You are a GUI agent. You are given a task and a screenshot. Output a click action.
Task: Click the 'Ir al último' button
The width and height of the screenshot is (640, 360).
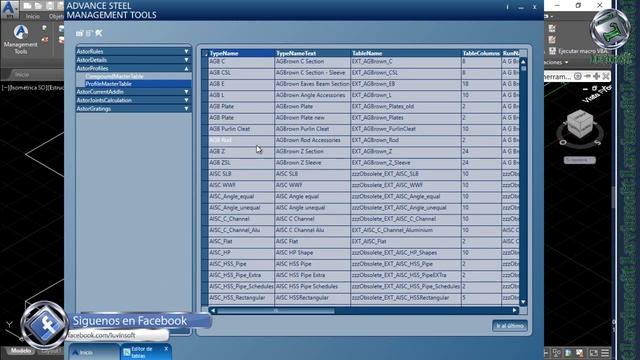point(510,326)
